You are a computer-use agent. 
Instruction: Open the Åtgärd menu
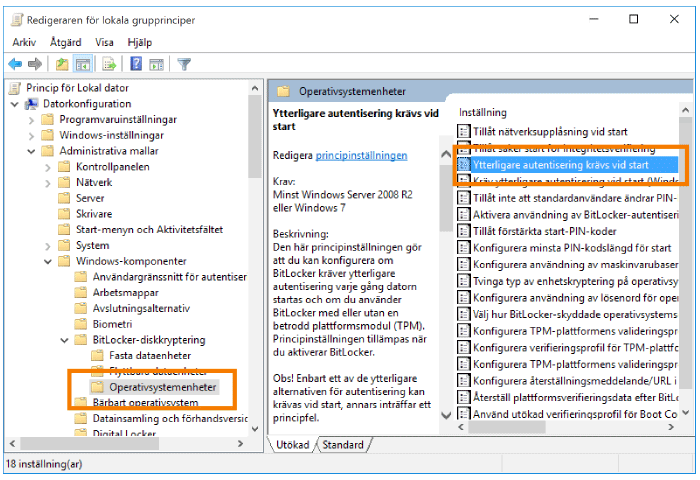[x=65, y=42]
